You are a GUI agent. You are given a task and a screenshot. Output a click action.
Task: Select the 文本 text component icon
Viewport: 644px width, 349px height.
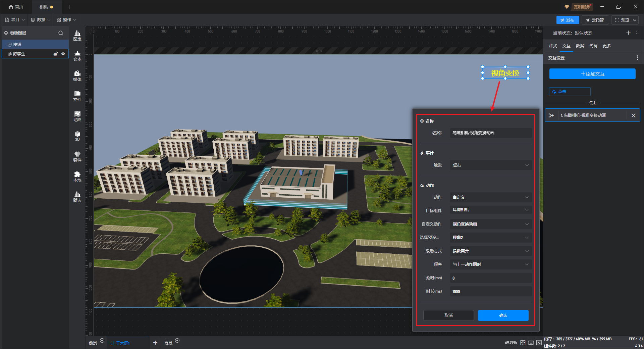(x=77, y=56)
